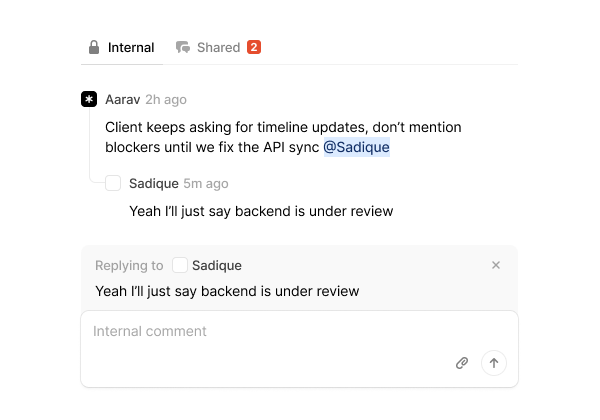Click the attach link icon in composer
600x420 pixels.
(462, 363)
